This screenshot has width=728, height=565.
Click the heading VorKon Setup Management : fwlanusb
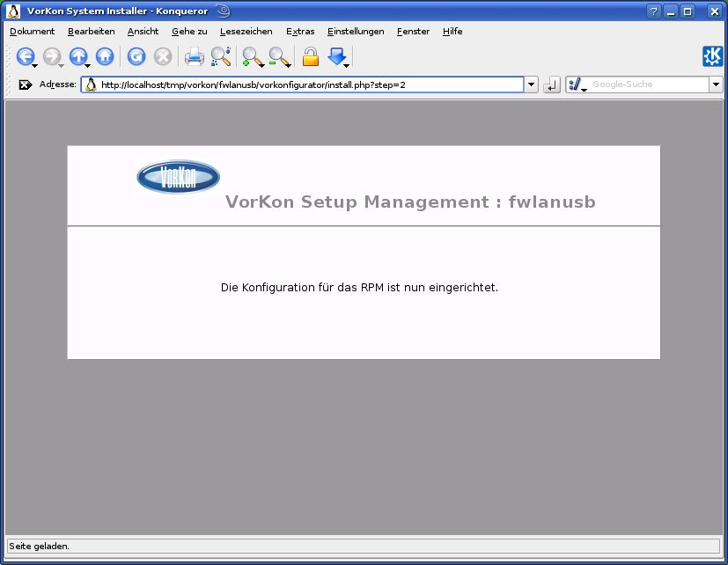[410, 202]
